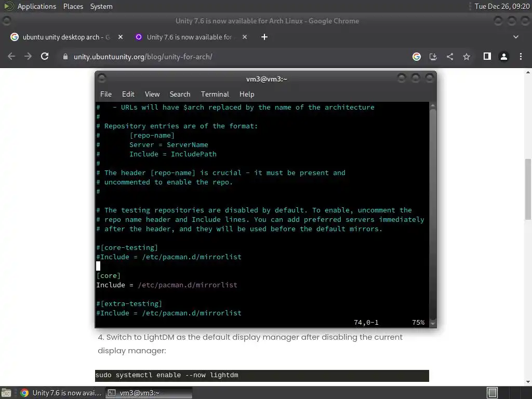Viewport: 532px width, 399px height.
Task: Click terminal scrollbar up arrow
Action: 433,106
